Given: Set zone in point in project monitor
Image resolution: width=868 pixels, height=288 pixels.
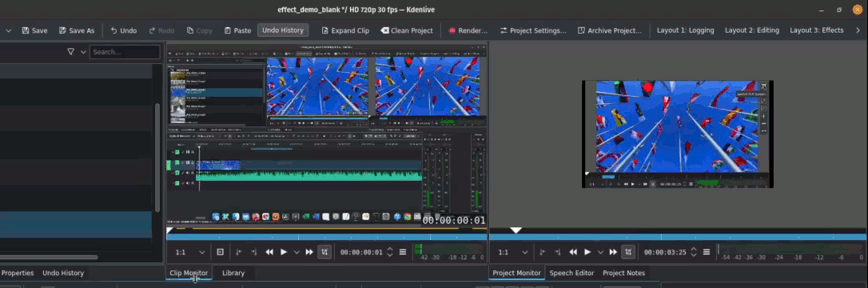Looking at the screenshot, I should click(543, 252).
